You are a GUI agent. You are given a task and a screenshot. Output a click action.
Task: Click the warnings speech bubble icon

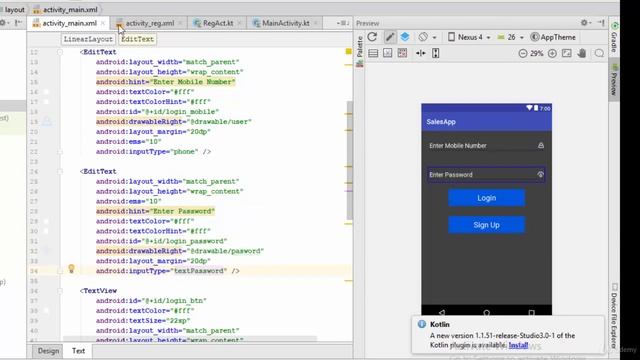599,53
